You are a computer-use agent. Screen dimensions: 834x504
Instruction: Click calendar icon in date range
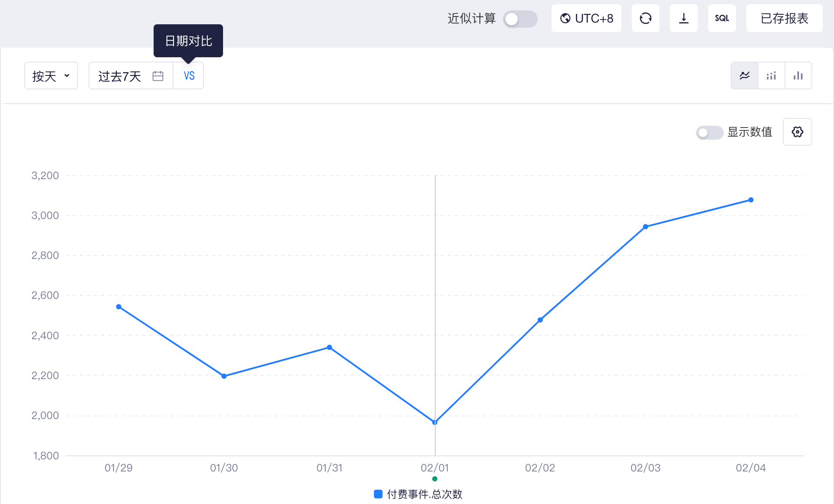point(158,76)
